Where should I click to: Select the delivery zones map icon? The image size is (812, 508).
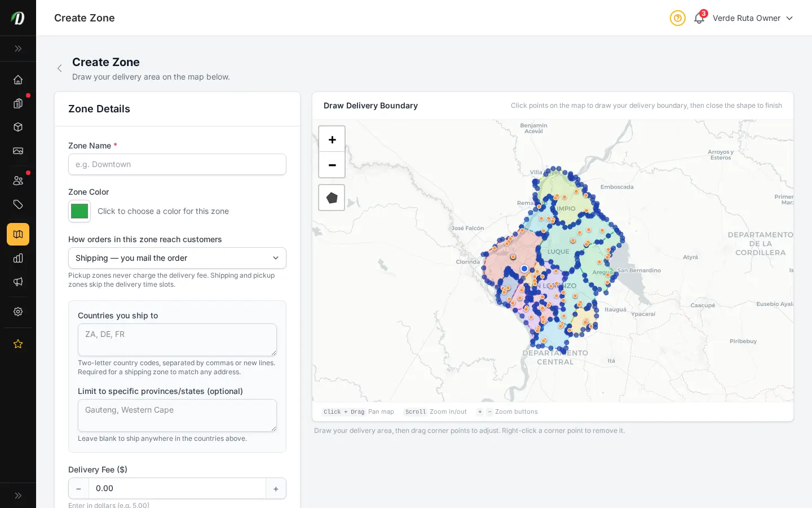[x=18, y=234]
